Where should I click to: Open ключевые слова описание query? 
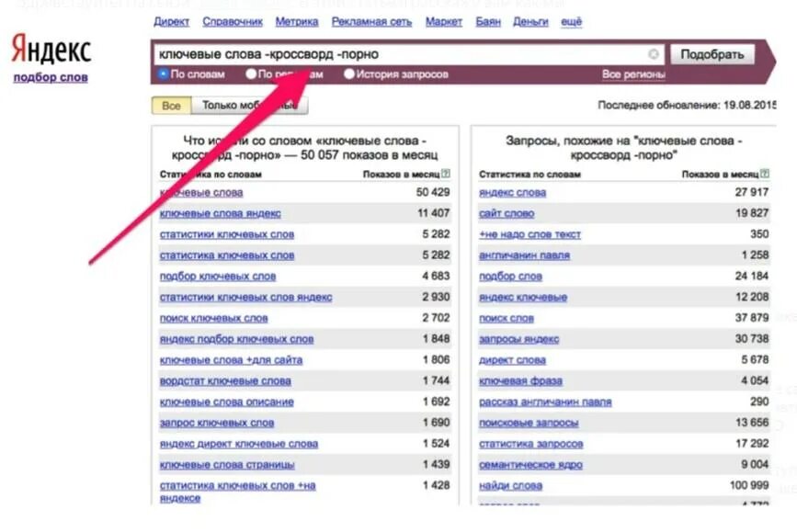pyautogui.click(x=227, y=402)
